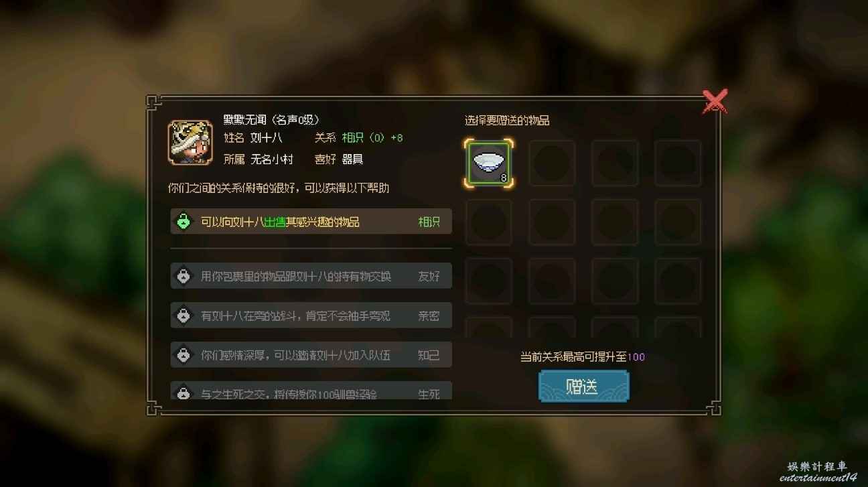The image size is (868, 487).
Task: Click the empty slot next to bowl
Action: coord(552,163)
